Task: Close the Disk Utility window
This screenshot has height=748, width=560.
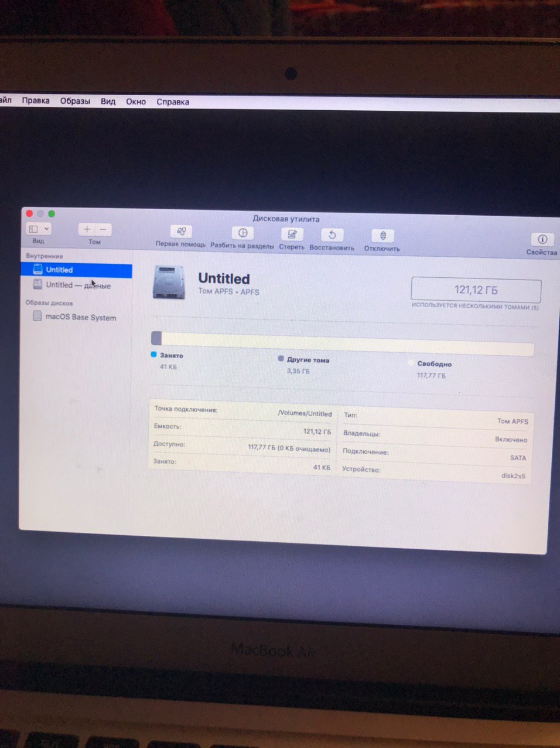Action: [x=29, y=213]
